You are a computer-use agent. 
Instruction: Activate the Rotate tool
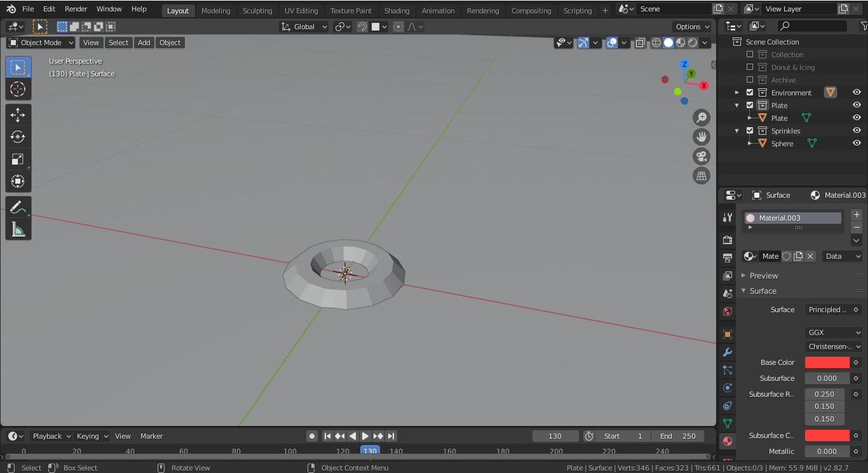18,137
